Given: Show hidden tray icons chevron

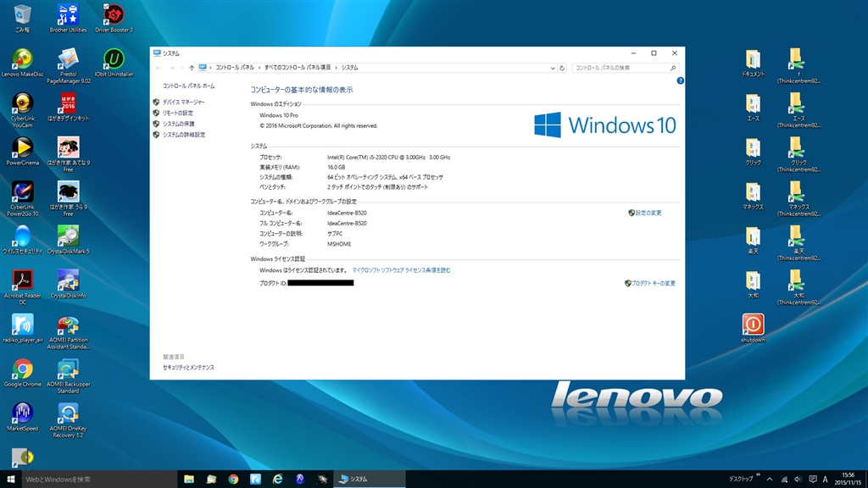Looking at the screenshot, I should [770, 480].
